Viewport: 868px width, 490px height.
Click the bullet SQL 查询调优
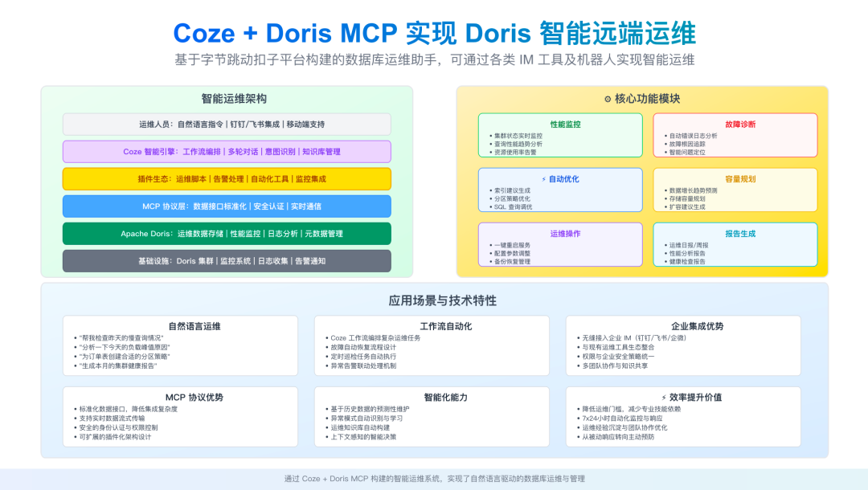click(x=513, y=206)
